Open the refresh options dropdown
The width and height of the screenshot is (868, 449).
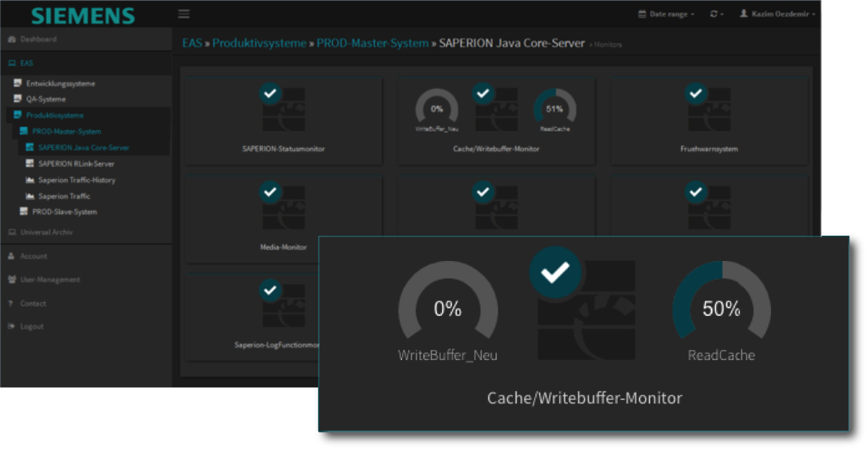tap(717, 14)
